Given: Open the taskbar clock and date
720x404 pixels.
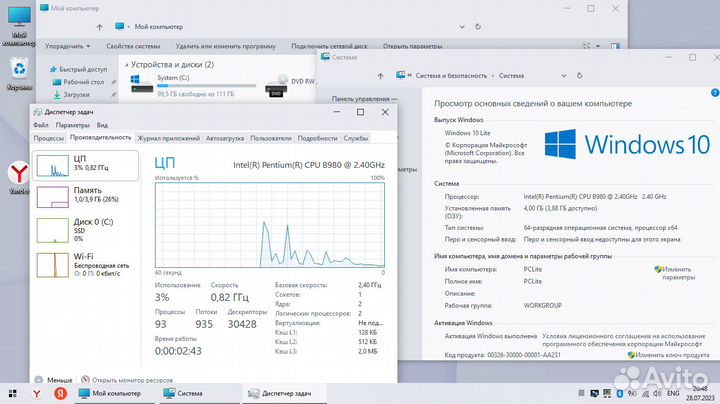Looking at the screenshot, I should click(700, 393).
